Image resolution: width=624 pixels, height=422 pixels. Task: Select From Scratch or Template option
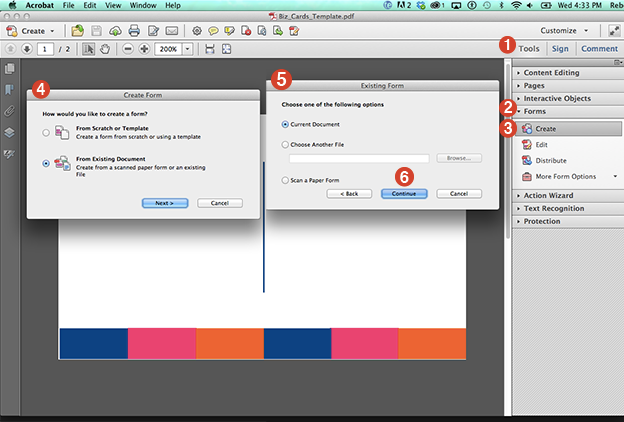[46, 133]
